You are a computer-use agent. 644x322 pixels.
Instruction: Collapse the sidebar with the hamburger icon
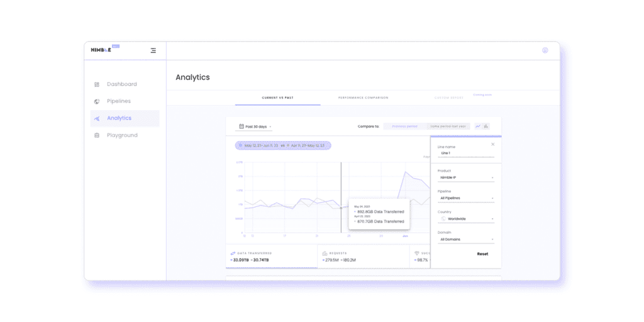click(x=153, y=50)
